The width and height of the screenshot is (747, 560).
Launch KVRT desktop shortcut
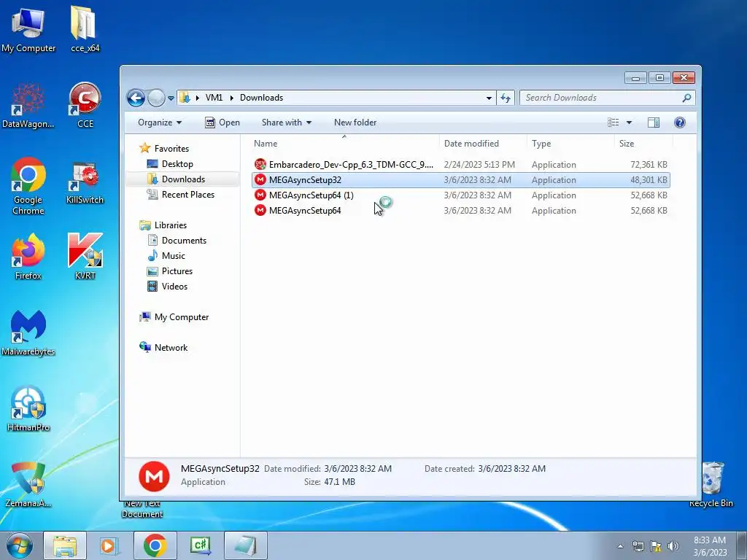(85, 257)
